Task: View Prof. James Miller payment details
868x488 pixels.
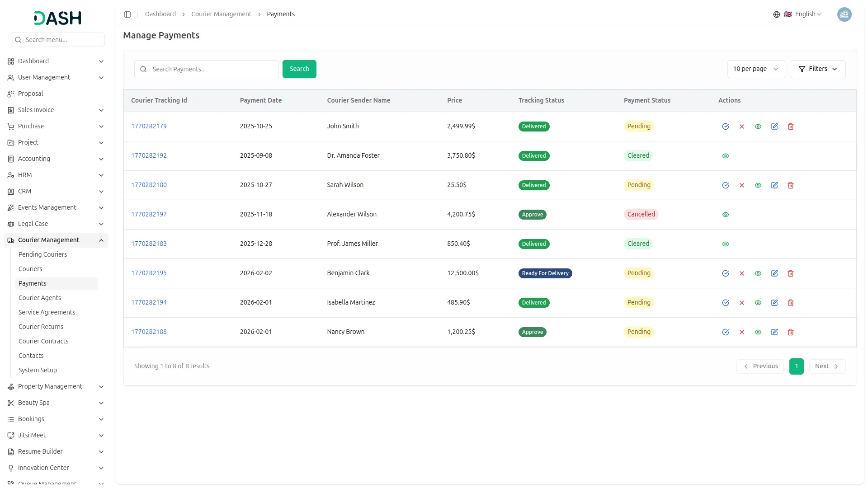Action: (726, 244)
